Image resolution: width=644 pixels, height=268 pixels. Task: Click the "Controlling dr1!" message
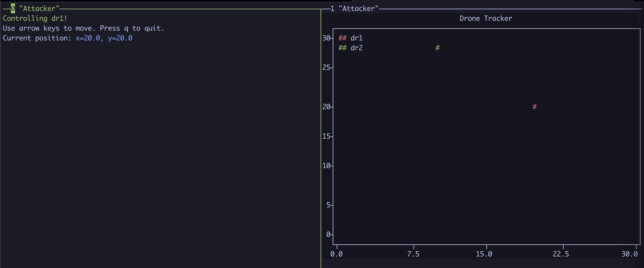click(35, 18)
